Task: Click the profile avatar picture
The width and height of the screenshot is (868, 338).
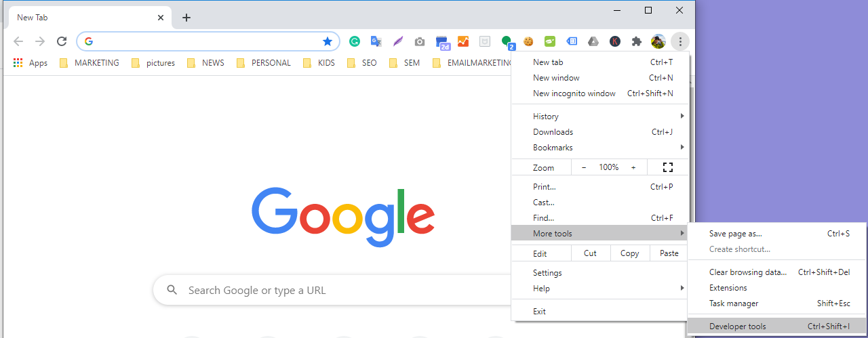Action: [x=658, y=41]
